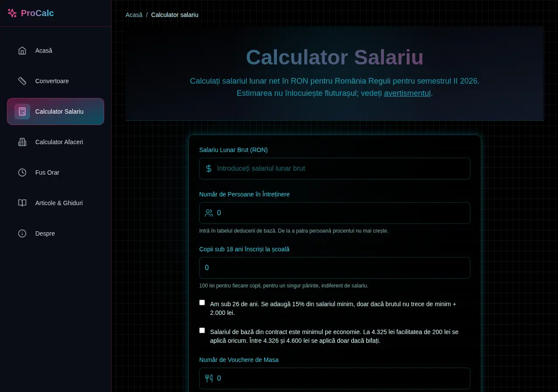Click the ProCalc sparkle logo icon
The height and width of the screenshot is (392, 558).
click(12, 13)
